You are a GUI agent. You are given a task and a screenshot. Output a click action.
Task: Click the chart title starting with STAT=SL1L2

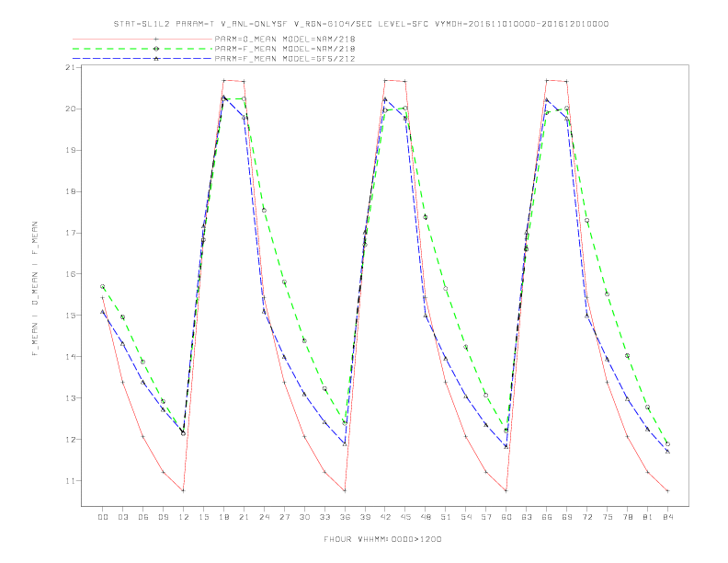pyautogui.click(x=361, y=24)
